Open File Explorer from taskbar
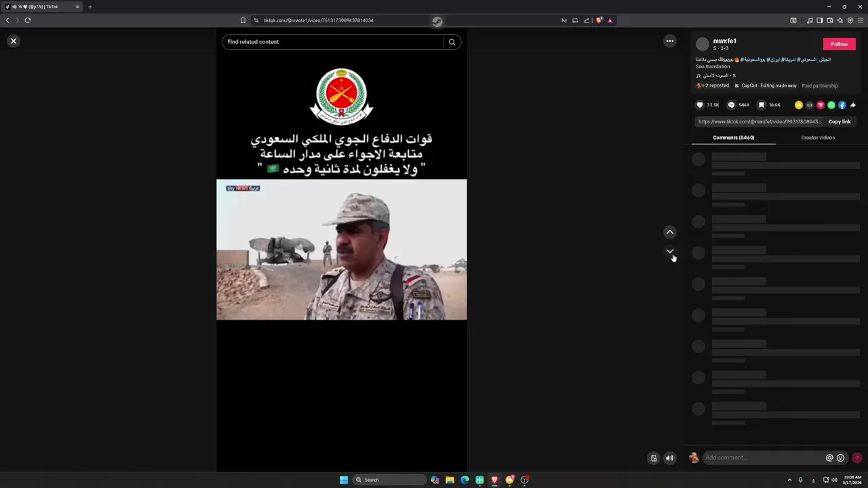868x488 pixels. [450, 480]
